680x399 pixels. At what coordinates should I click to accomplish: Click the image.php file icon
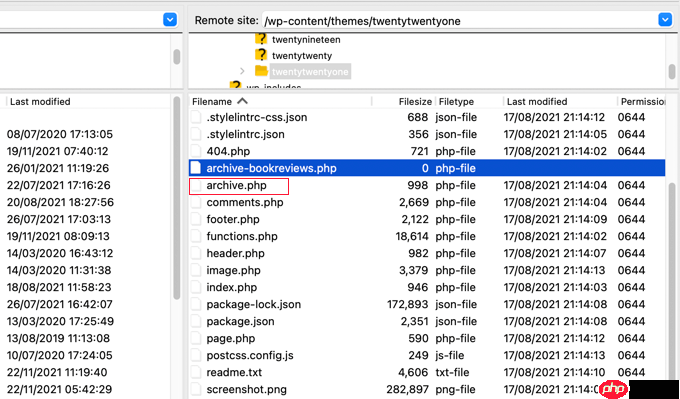click(196, 270)
